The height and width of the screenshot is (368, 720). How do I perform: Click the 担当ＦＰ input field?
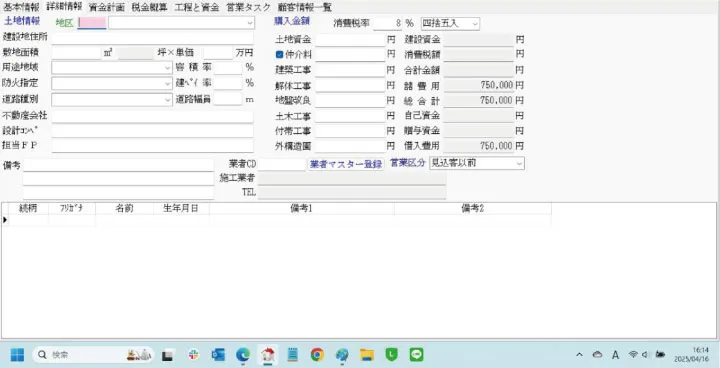(x=152, y=146)
